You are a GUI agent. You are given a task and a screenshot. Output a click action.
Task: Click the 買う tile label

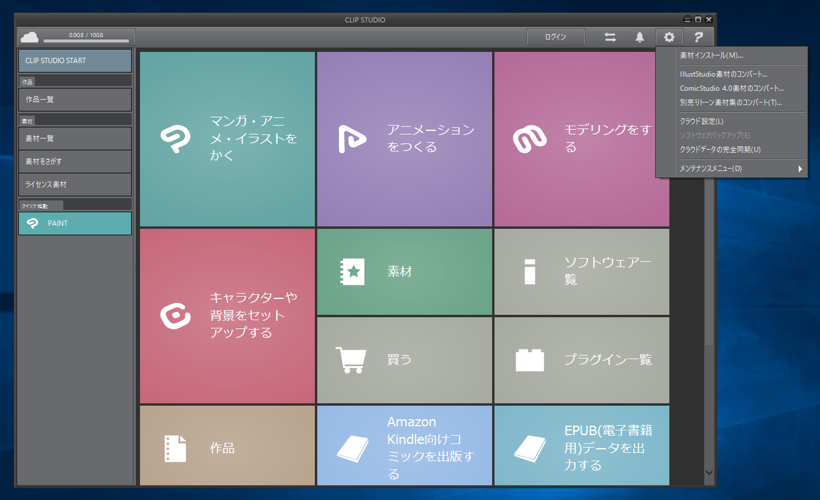tap(399, 360)
